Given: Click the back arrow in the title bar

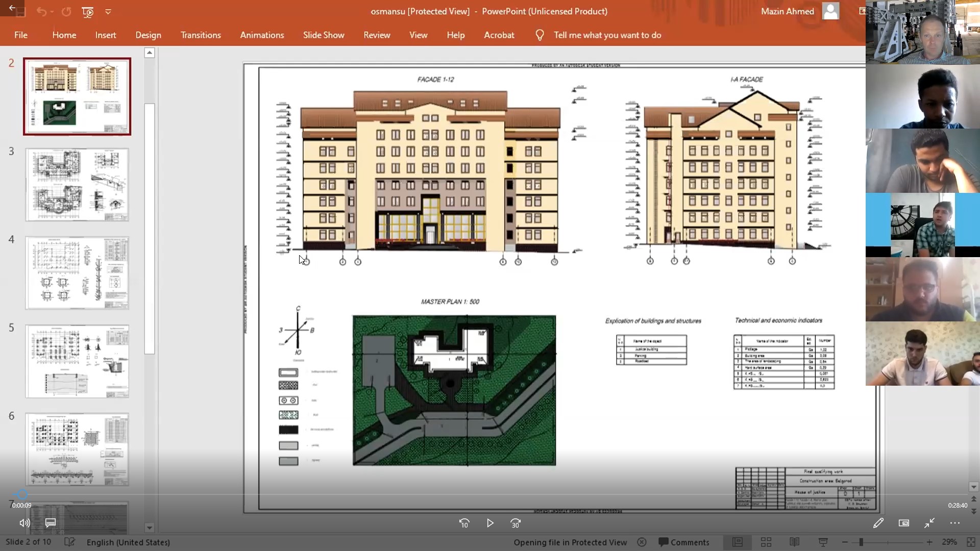Looking at the screenshot, I should [x=12, y=8].
